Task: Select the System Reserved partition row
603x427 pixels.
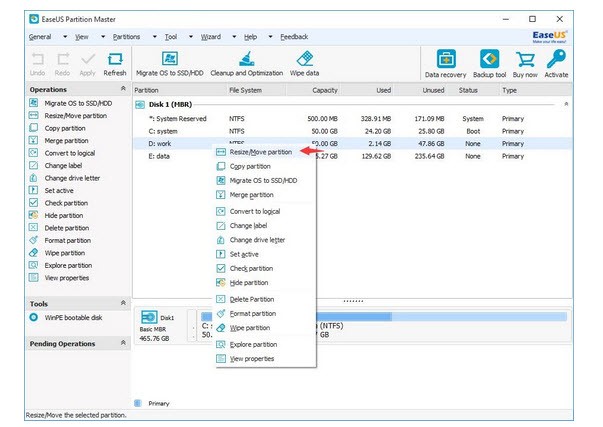Action: click(x=352, y=119)
